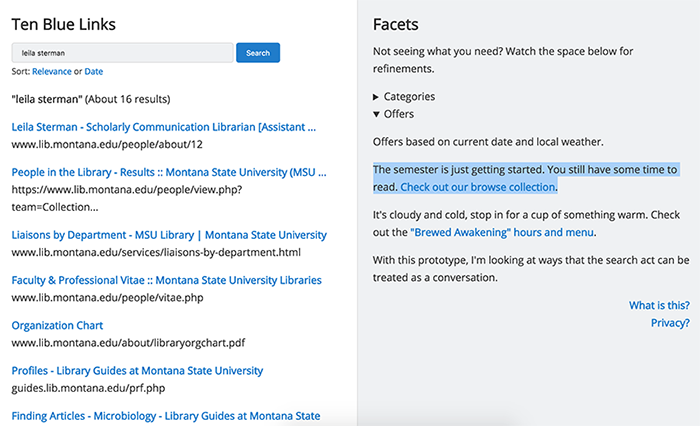Follow the 'Check out our browse collection' link
Image resolution: width=700 pixels, height=426 pixels.
(478, 187)
